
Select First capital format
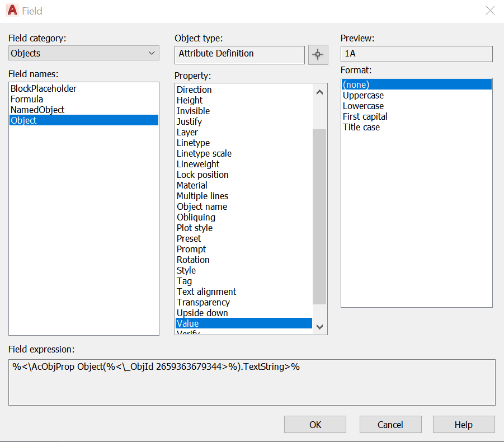(x=417, y=116)
